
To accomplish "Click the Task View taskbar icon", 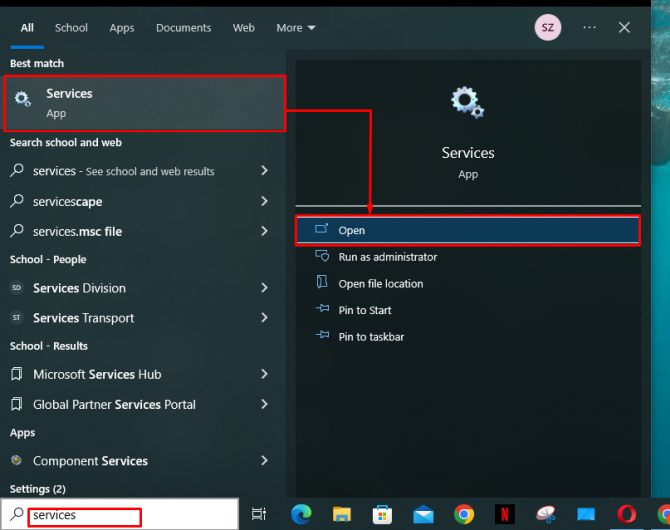I will [x=259, y=514].
